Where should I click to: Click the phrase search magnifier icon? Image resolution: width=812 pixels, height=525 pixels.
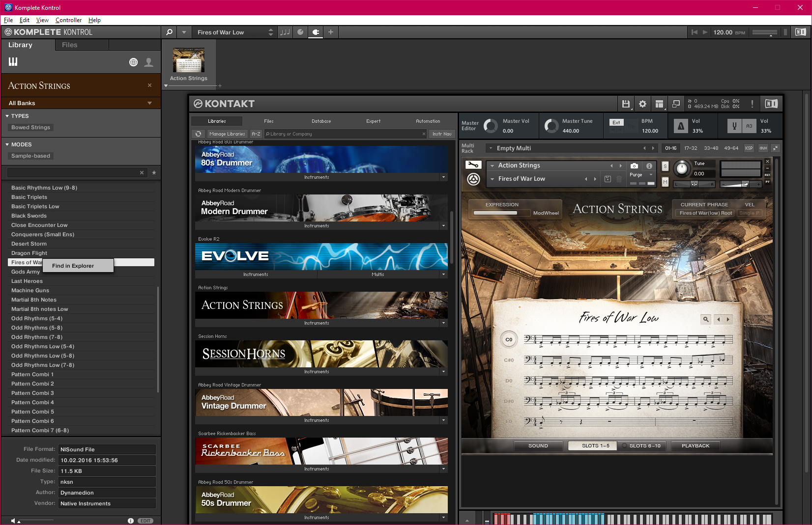tap(706, 319)
